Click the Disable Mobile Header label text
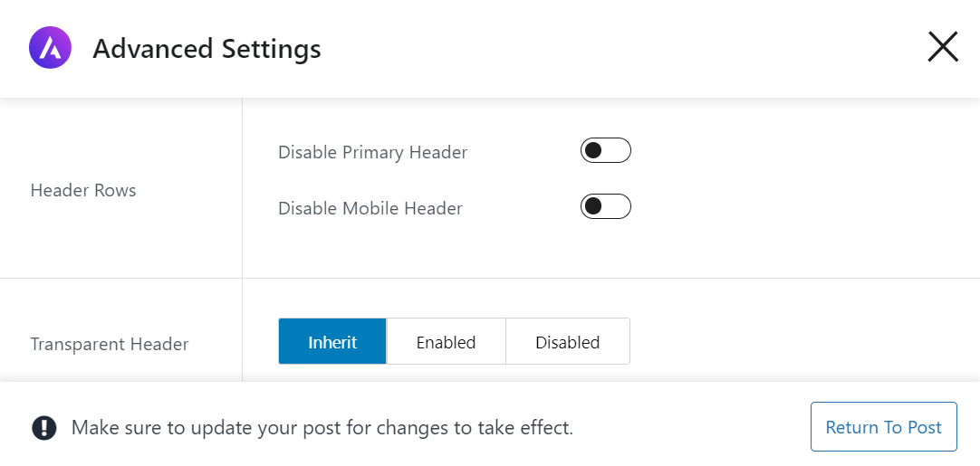 [x=370, y=208]
